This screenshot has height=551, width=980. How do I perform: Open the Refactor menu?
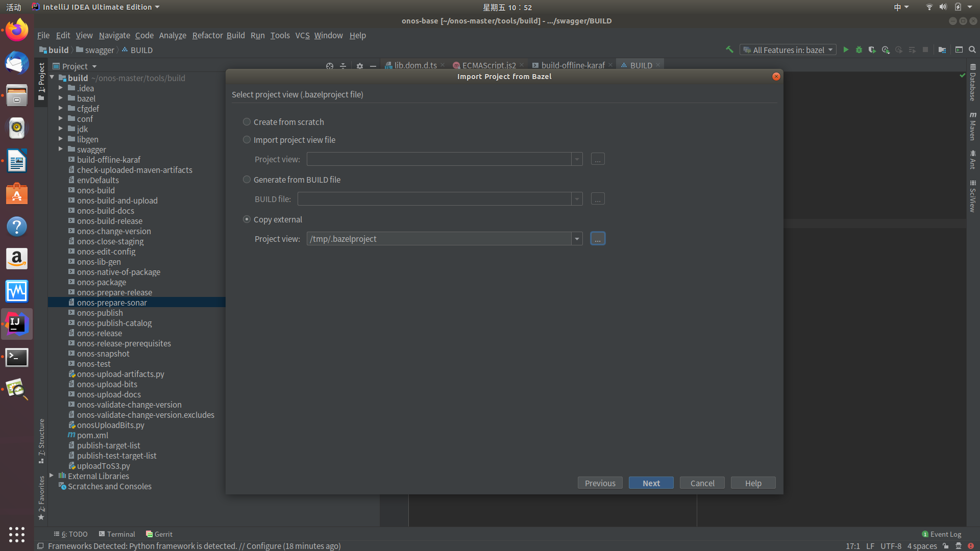[207, 35]
